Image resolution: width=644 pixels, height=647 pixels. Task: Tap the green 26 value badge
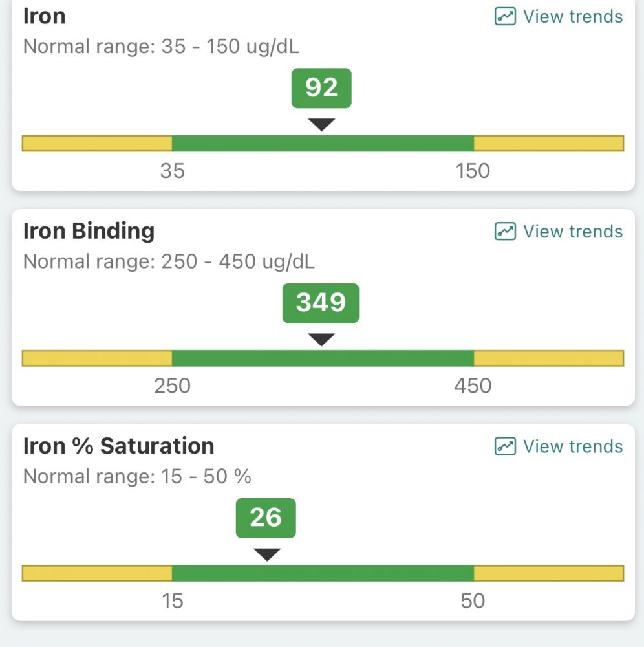[266, 518]
